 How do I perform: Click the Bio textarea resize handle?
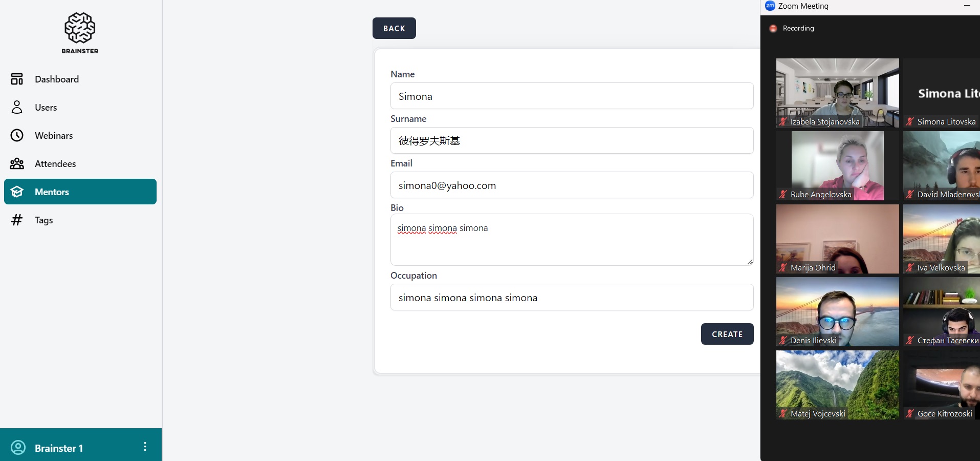pyautogui.click(x=750, y=262)
